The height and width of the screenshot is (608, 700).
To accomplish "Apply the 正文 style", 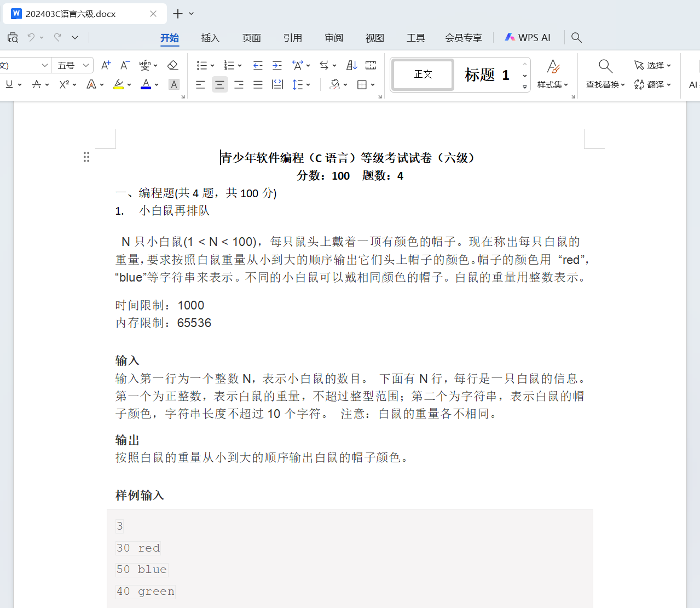I will [423, 74].
